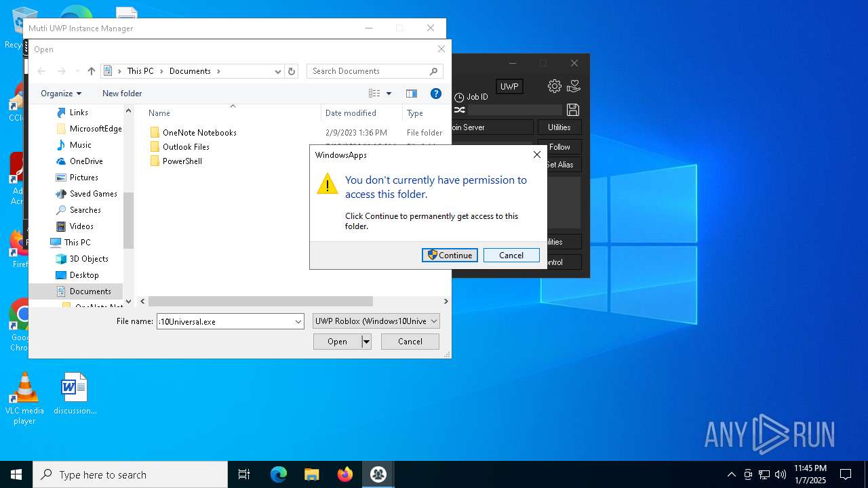Select 3D Objects in navigation tree

[89, 259]
